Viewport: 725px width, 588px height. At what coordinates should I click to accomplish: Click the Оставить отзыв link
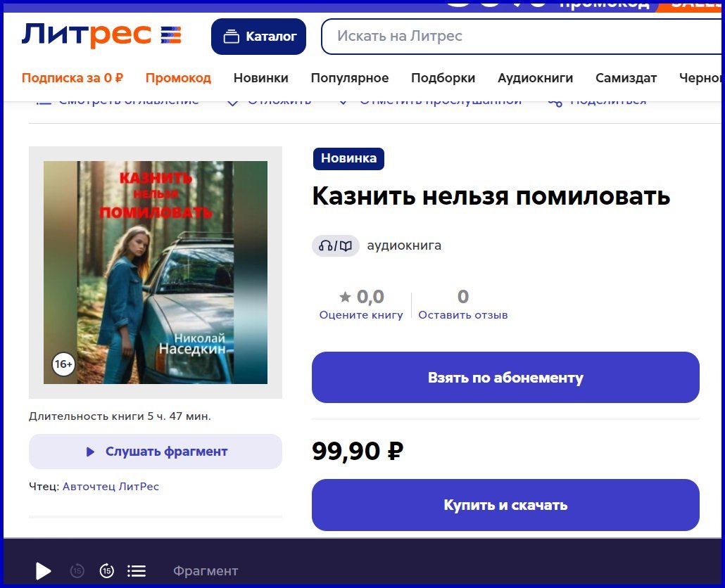[x=463, y=315]
